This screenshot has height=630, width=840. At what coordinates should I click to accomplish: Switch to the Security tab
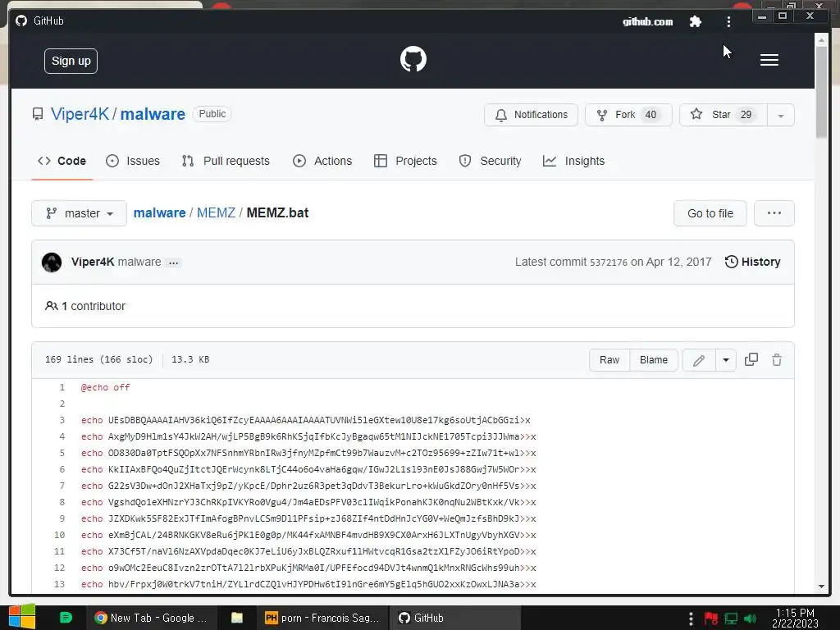(x=491, y=161)
